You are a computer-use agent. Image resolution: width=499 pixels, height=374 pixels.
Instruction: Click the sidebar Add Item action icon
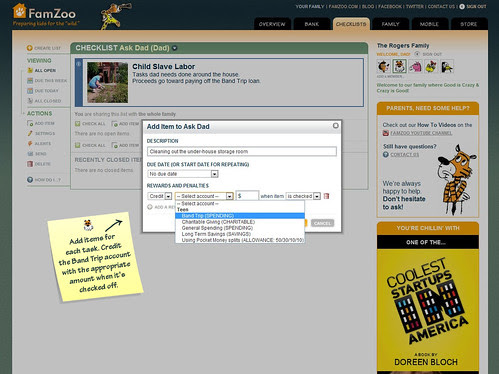pyautogui.click(x=30, y=123)
